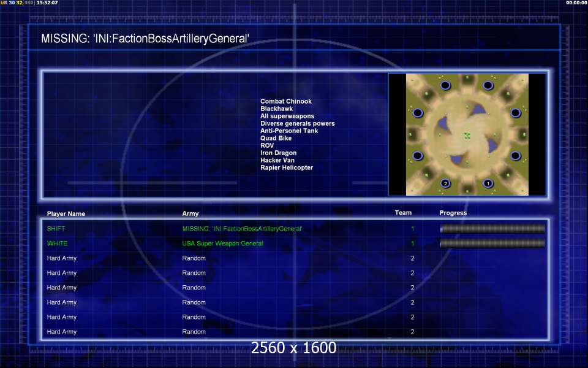Click the 'Team' column header
Image resolution: width=588 pixels, height=368 pixels.
click(x=403, y=213)
